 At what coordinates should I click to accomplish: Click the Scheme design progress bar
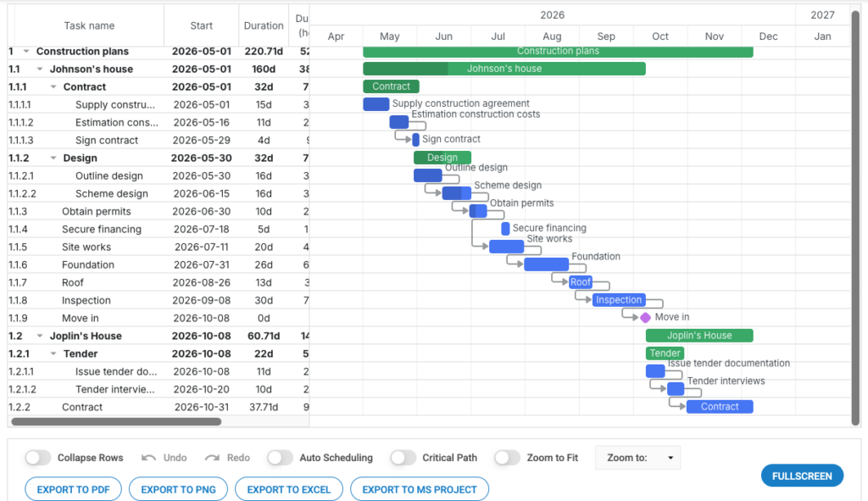coord(457,193)
